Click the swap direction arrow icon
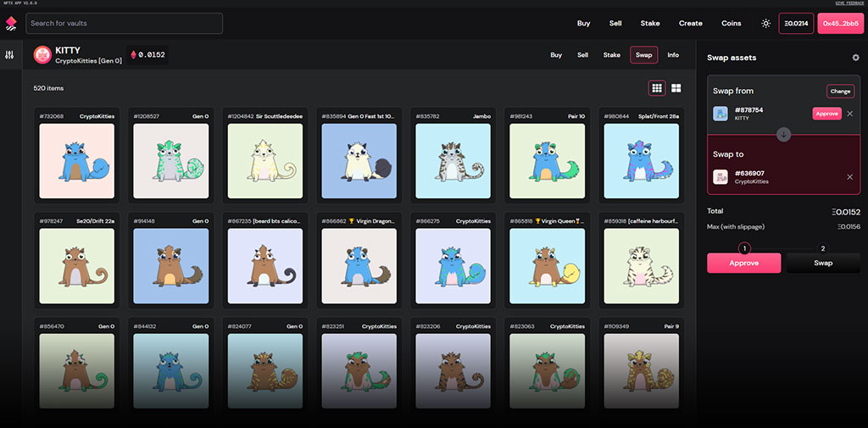Screen dimensions: 868x428 [x=783, y=135]
